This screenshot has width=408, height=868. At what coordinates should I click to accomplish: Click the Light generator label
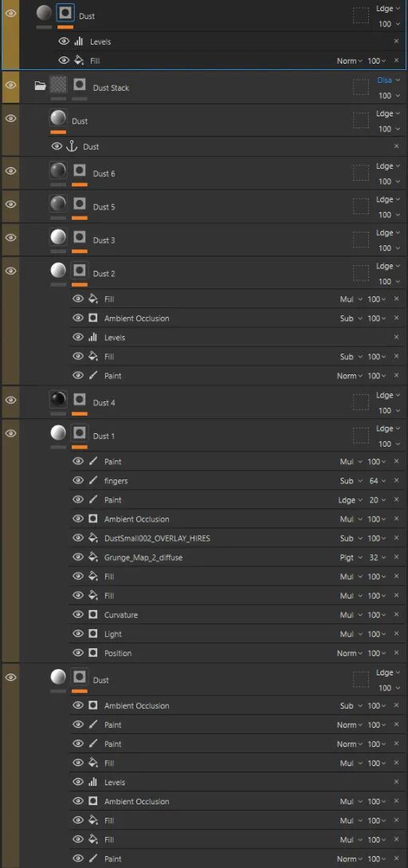pos(113,634)
